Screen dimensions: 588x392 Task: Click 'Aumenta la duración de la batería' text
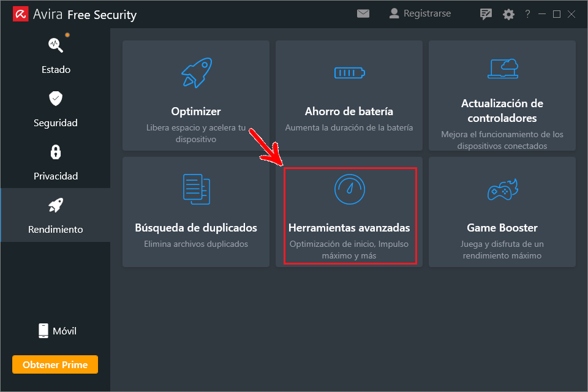click(x=349, y=127)
